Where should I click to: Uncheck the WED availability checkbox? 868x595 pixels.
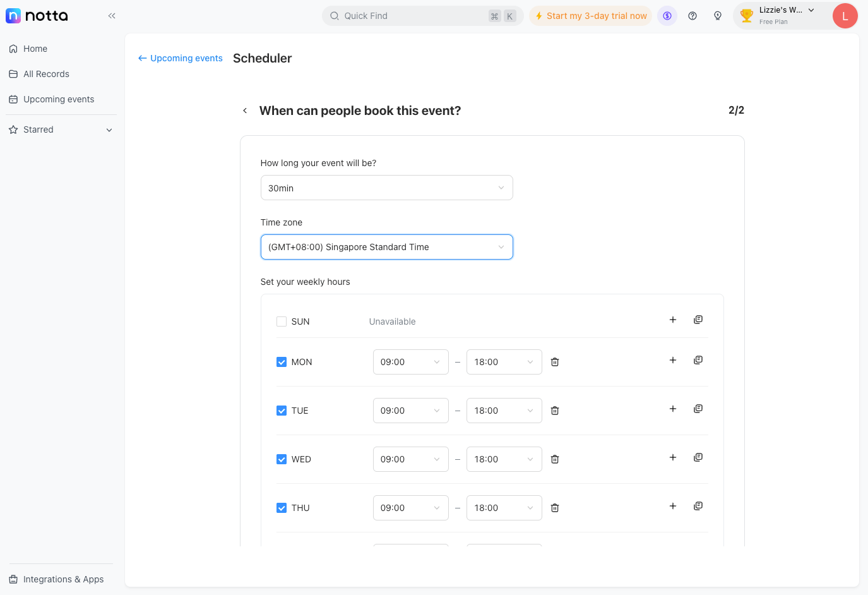click(x=282, y=459)
